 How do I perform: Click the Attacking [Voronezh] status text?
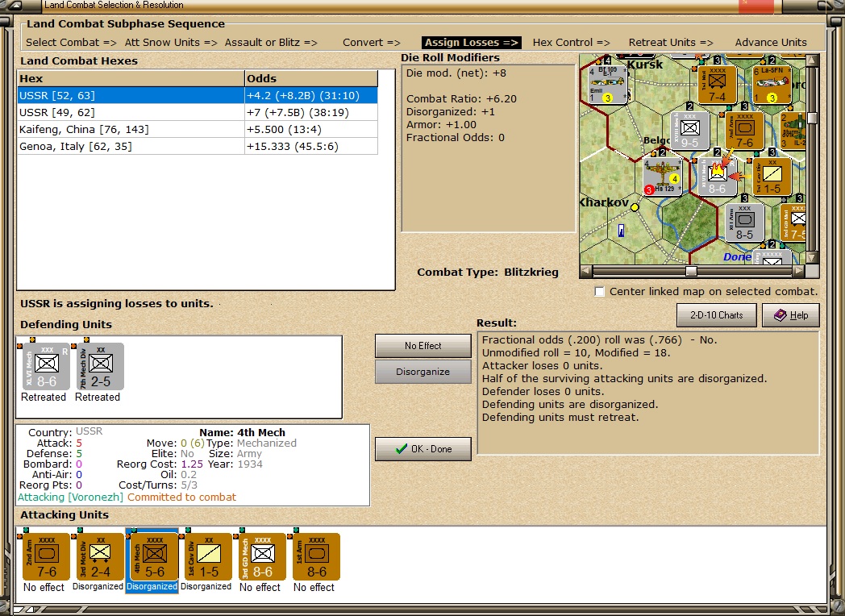[x=71, y=497]
